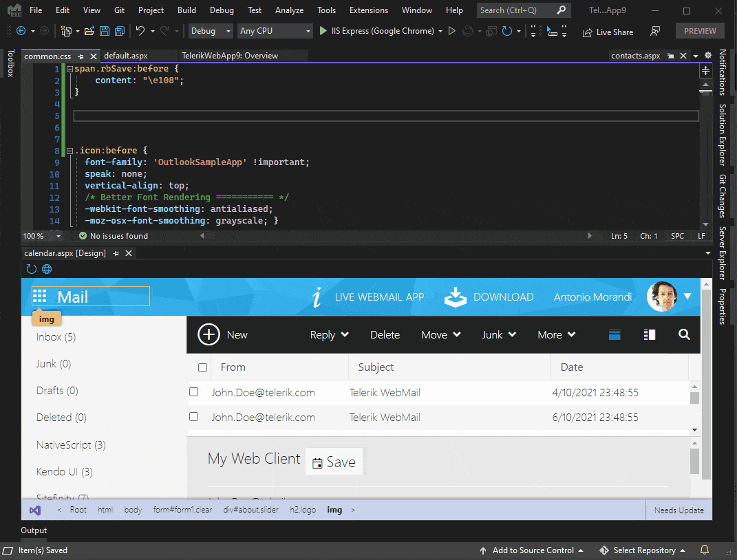Click the Mail grid apps icon
Screen dimensions: 737x560
coord(39,296)
